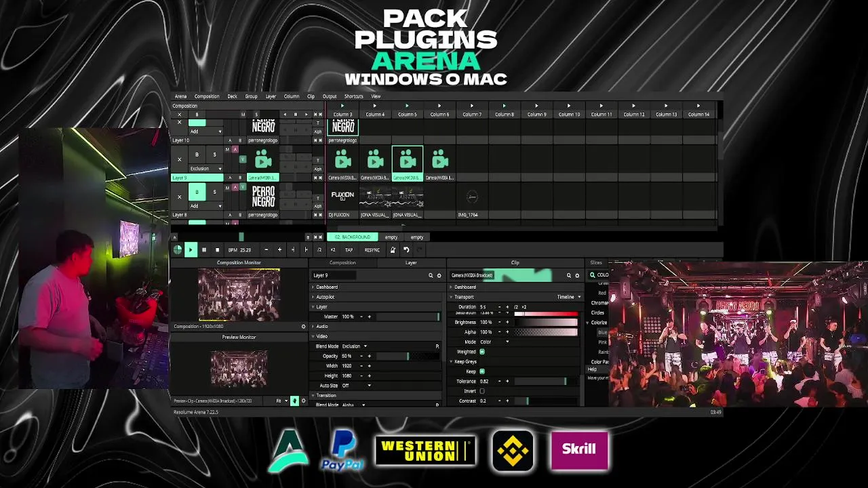Open the Output menu

click(330, 96)
